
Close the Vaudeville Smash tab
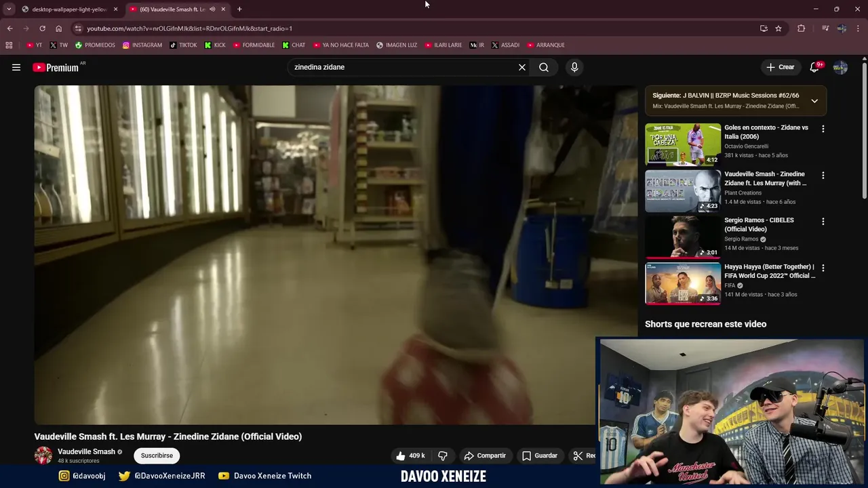223,9
